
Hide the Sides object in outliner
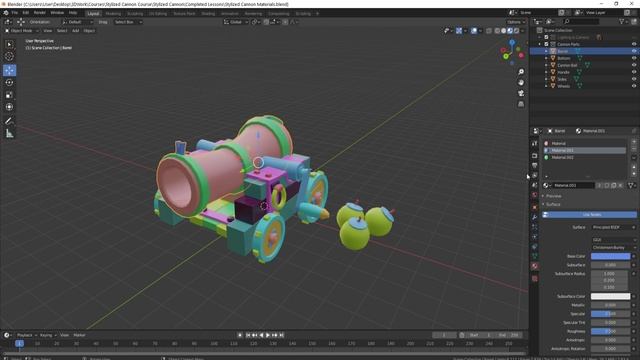[x=634, y=79]
